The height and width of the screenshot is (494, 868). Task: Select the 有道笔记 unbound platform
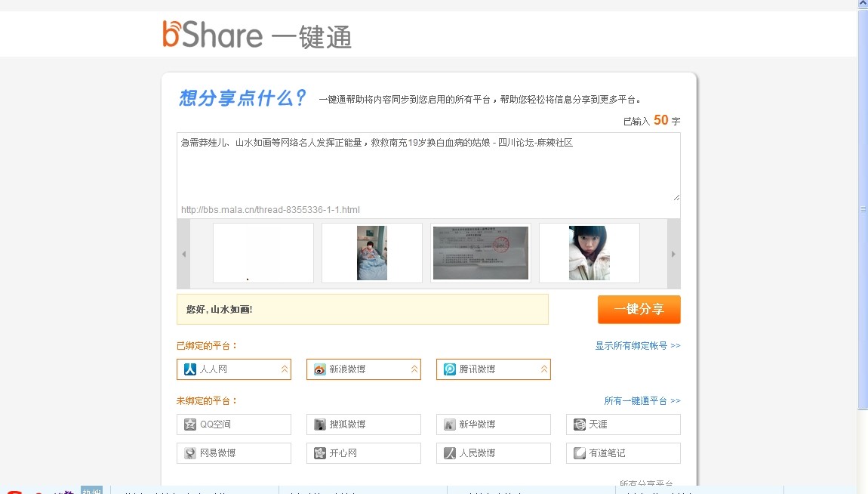623,453
